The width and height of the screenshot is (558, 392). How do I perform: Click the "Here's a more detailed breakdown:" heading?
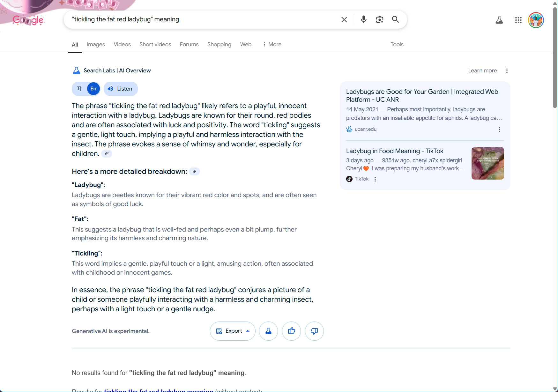click(130, 172)
